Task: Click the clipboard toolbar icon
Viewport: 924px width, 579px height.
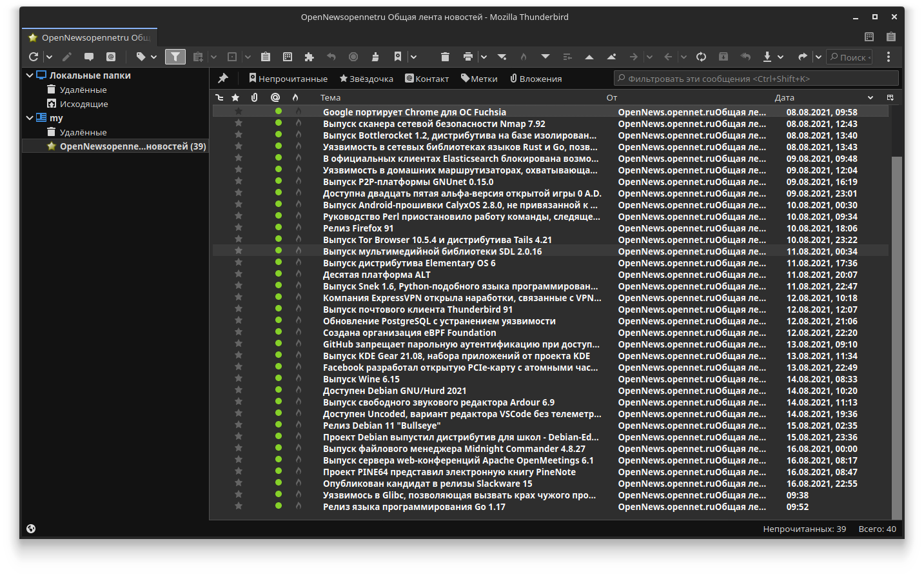Action: click(266, 57)
